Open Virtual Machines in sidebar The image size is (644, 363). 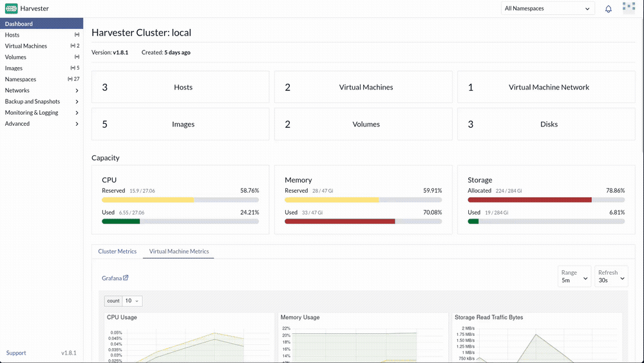tap(41, 46)
